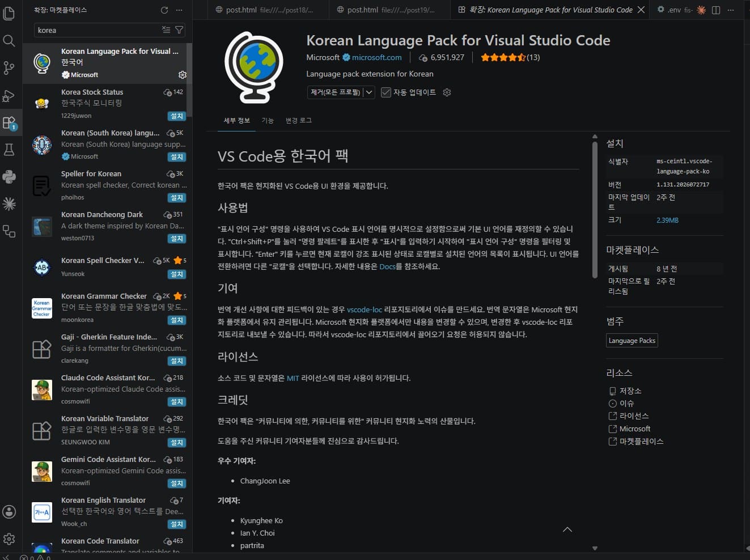Open extensions view more actions menu

coord(179,10)
